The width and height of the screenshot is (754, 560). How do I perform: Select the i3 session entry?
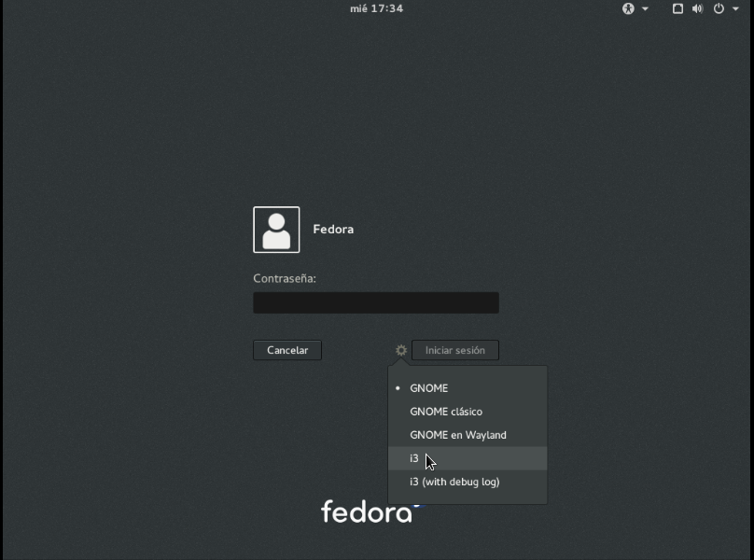468,458
